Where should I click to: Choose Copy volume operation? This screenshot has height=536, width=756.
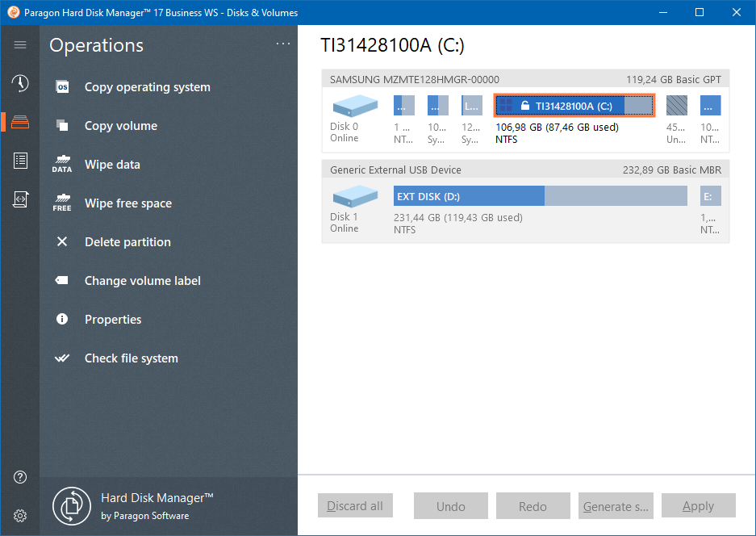[121, 125]
